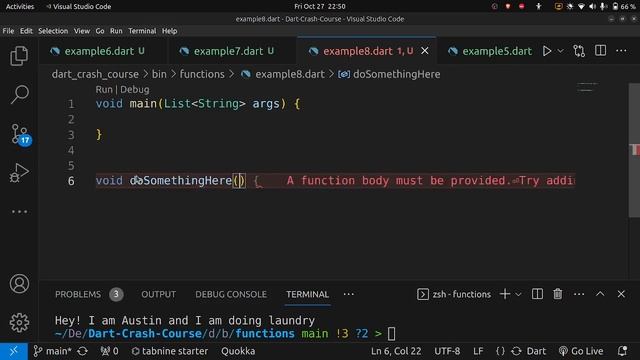Open terminal panel More Actions ellipsis

579,294
